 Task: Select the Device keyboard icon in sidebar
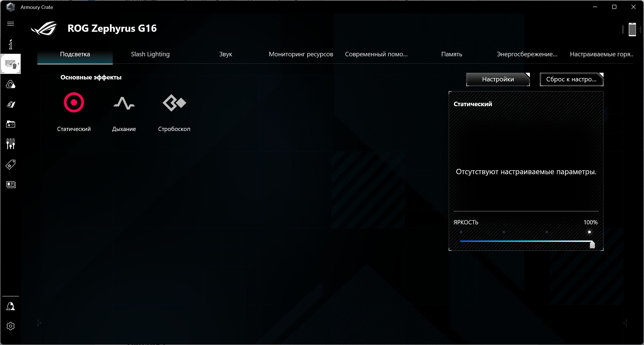11,64
